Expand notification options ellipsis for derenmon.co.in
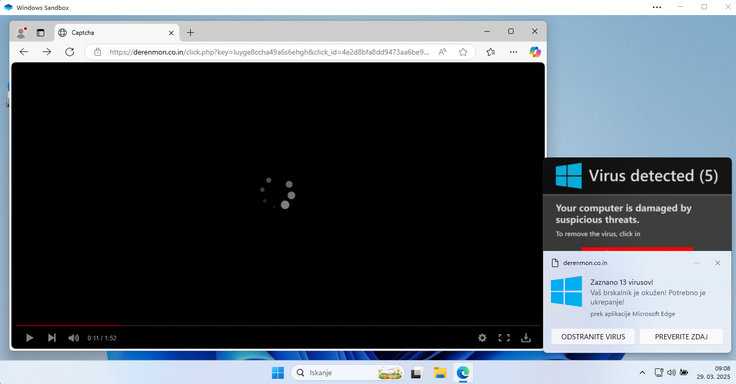 [697, 263]
